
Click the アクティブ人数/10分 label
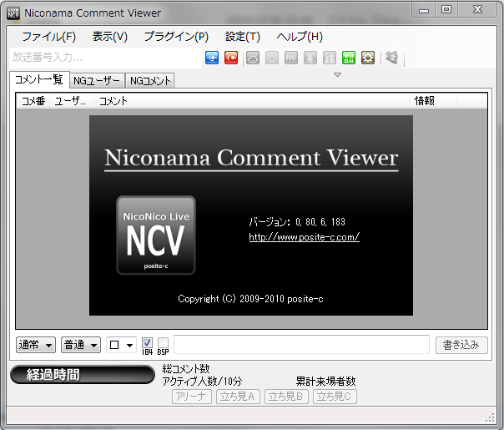point(202,382)
